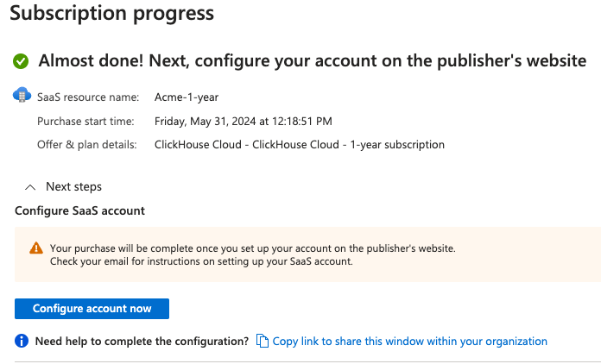The height and width of the screenshot is (364, 601).
Task: Collapse the Next steps chevron
Action: 30,186
